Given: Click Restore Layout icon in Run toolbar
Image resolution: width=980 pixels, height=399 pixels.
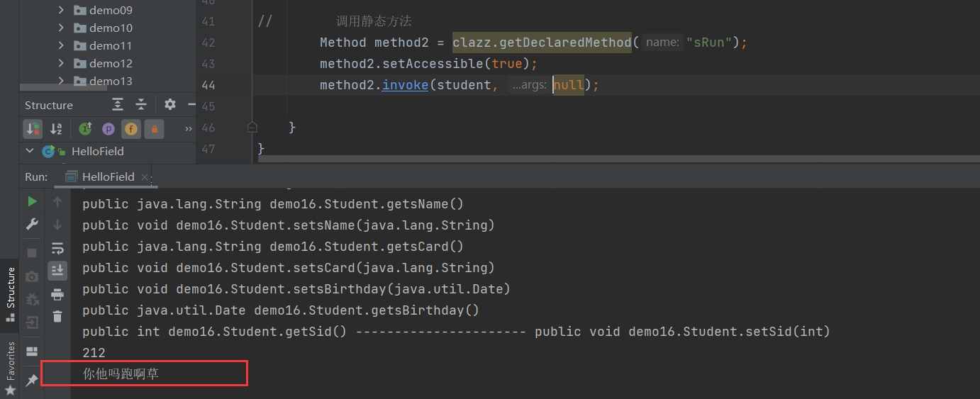Looking at the screenshot, I should coord(32,352).
